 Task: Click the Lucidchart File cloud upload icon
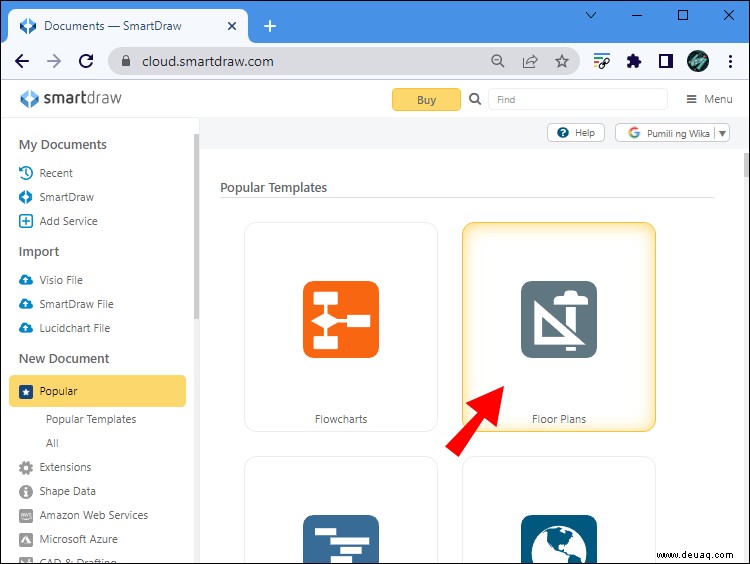26,328
